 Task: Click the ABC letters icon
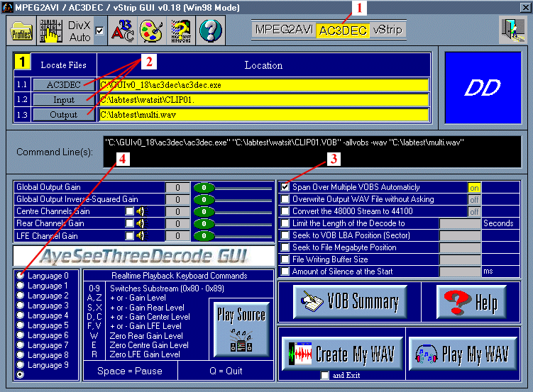(x=122, y=31)
